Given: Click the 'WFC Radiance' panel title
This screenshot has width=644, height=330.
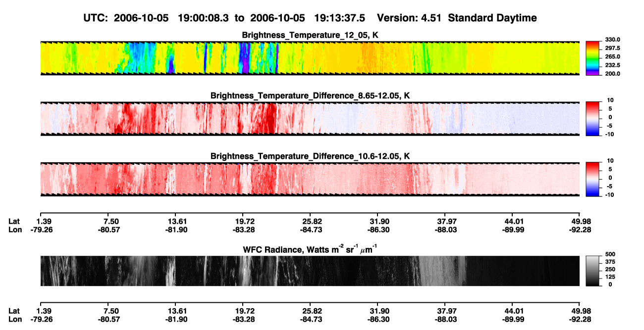Looking at the screenshot, I should tap(310, 249).
